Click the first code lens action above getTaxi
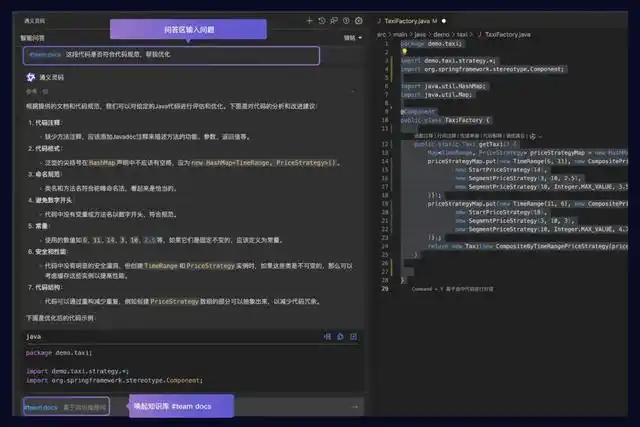The height and width of the screenshot is (427, 640). [x=424, y=136]
